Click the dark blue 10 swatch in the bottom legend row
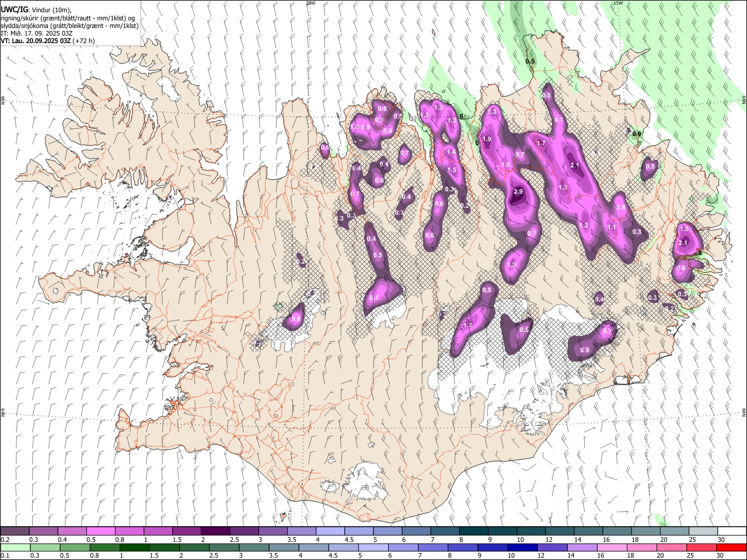The image size is (747, 560). point(522,548)
